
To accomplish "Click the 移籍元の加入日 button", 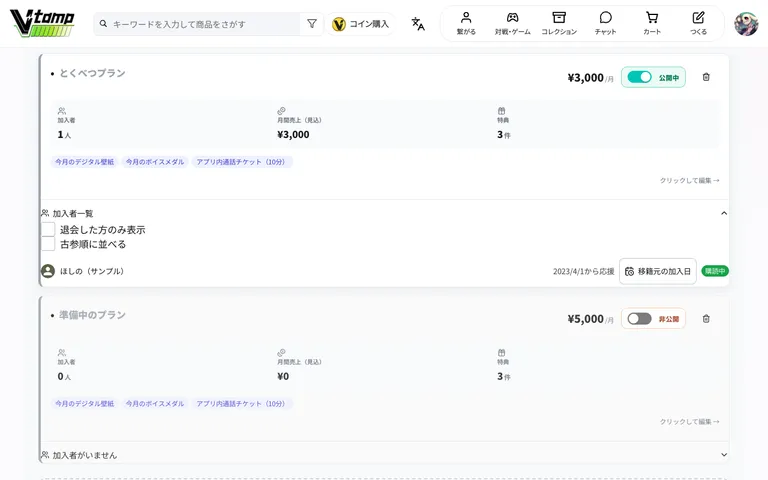I will [658, 271].
